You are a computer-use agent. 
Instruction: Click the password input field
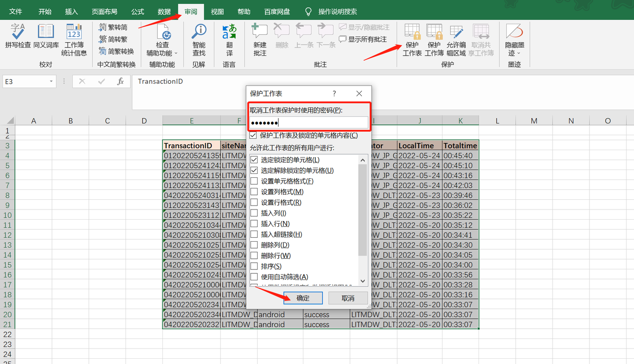(309, 122)
